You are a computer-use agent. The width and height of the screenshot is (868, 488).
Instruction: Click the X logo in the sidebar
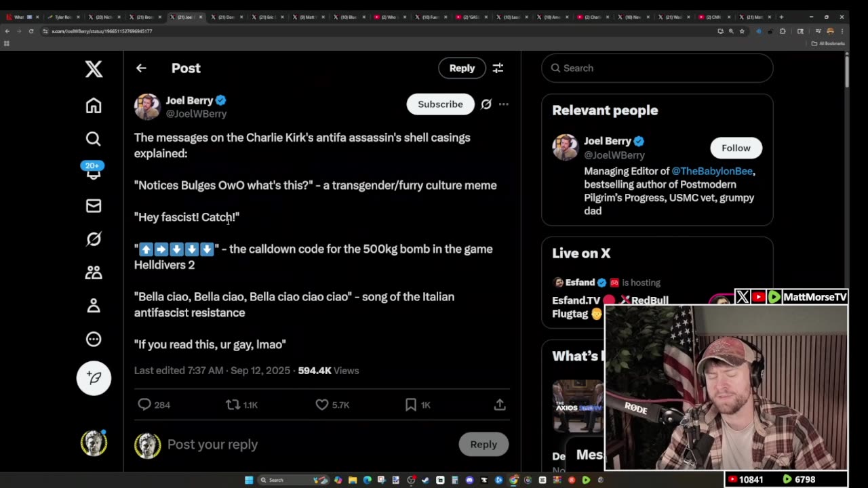[94, 68]
